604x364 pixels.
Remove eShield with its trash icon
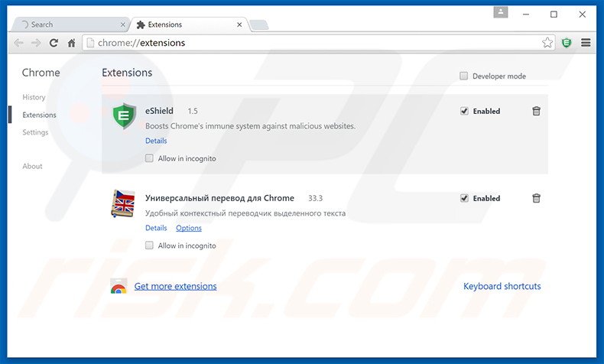click(x=536, y=111)
